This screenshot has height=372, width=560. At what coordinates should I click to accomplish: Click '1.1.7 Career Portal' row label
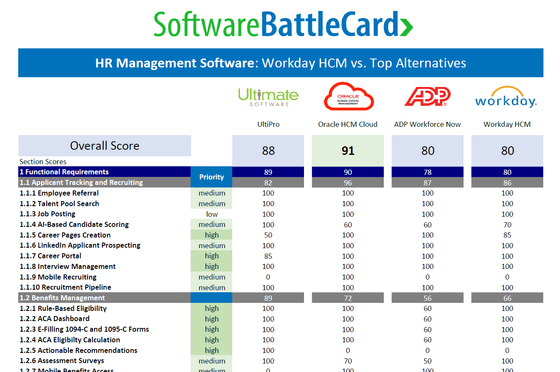pyautogui.click(x=51, y=256)
